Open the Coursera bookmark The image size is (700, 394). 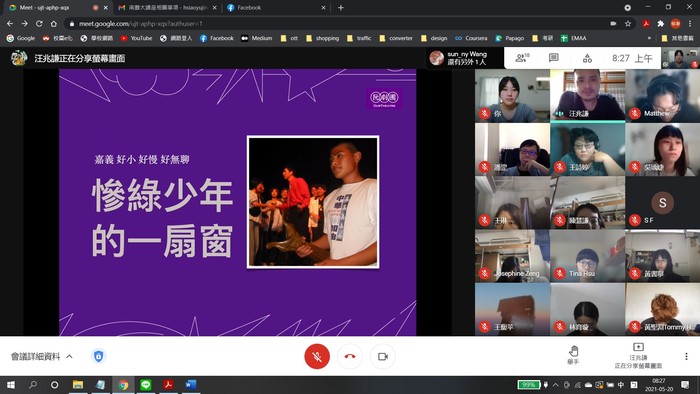[x=471, y=38]
